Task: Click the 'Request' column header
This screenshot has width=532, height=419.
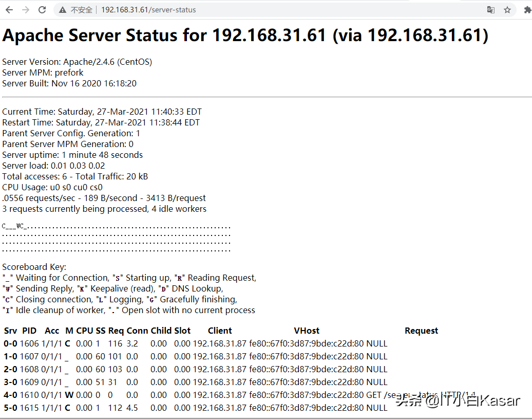Action: pos(422,331)
